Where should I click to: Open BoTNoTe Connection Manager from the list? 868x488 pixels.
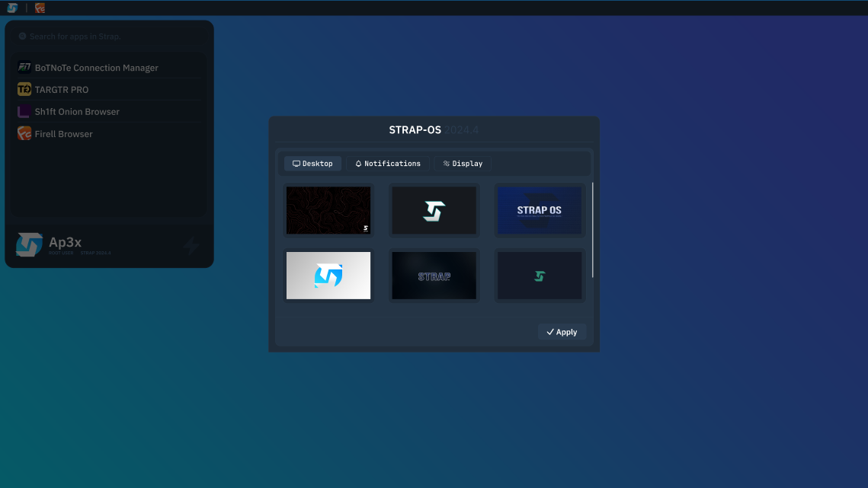point(97,67)
